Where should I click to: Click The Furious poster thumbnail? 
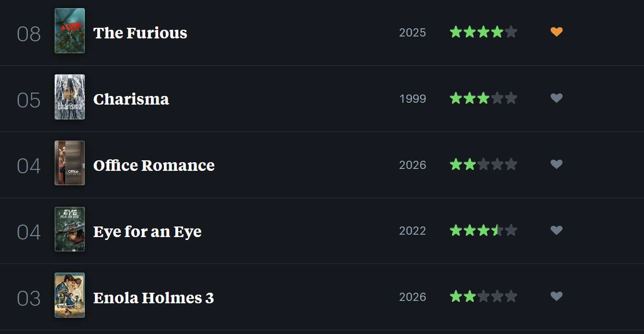click(x=69, y=31)
